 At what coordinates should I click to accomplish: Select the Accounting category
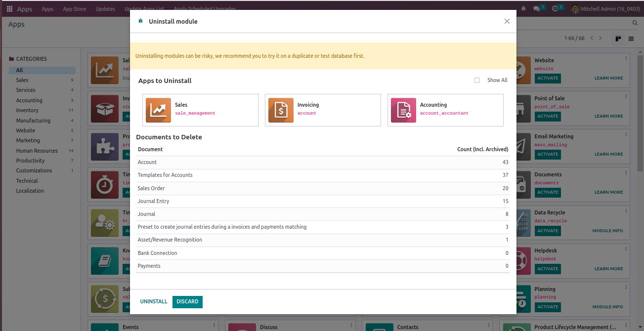(42, 100)
